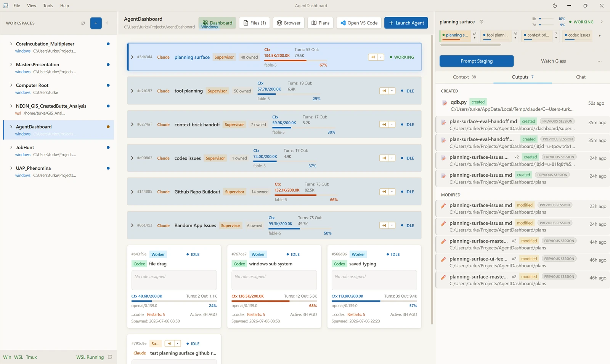Viewport: 610px width, 364px height.
Task: Collapse the workspaces sidebar
Action: (107, 23)
